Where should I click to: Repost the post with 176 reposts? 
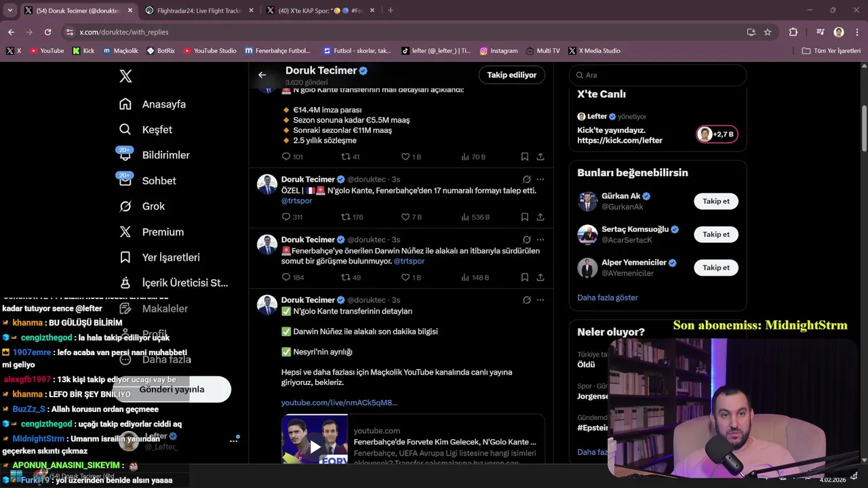(352, 217)
